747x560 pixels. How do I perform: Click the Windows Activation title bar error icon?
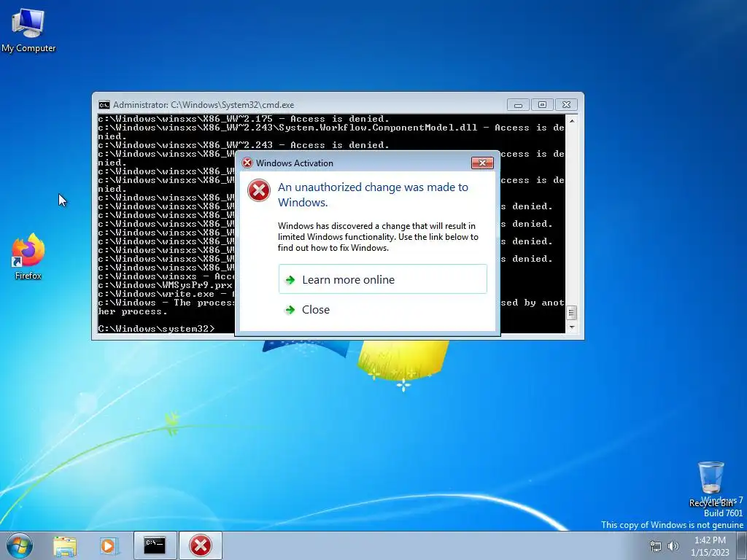click(x=247, y=163)
